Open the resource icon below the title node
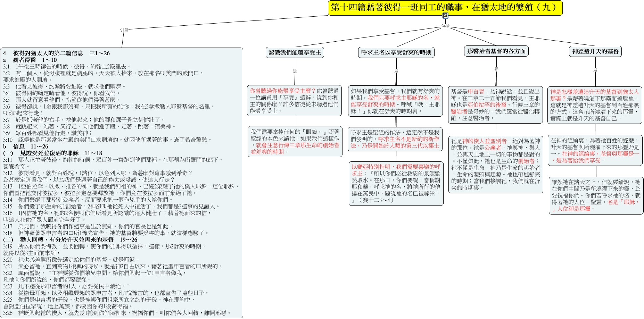Viewport: 644px width, 319px height. [445, 16]
